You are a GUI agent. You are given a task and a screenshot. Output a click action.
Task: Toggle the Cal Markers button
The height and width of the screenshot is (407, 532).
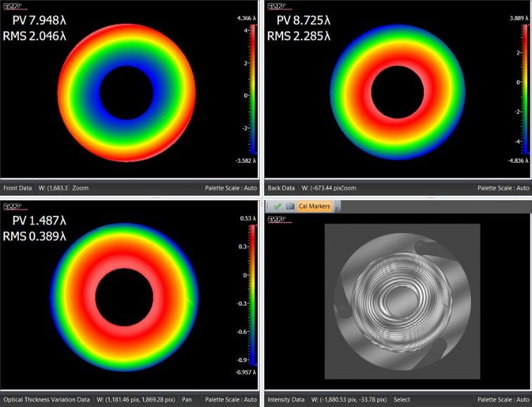coord(315,206)
